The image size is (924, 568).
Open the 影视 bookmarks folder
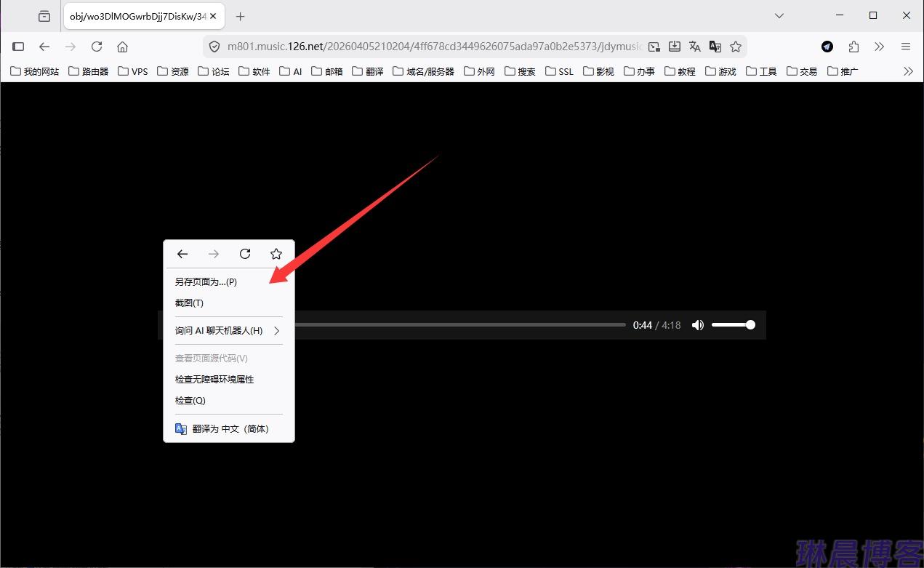(598, 71)
